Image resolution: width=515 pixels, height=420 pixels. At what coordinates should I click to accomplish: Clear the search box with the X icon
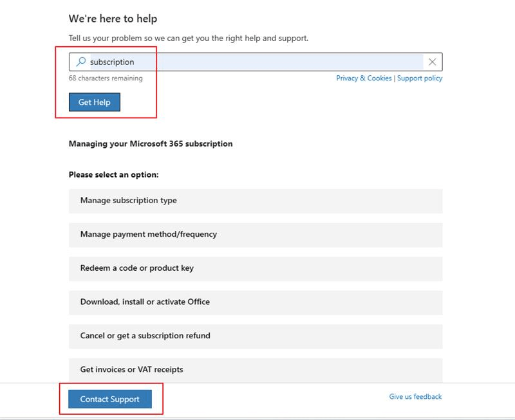click(432, 62)
